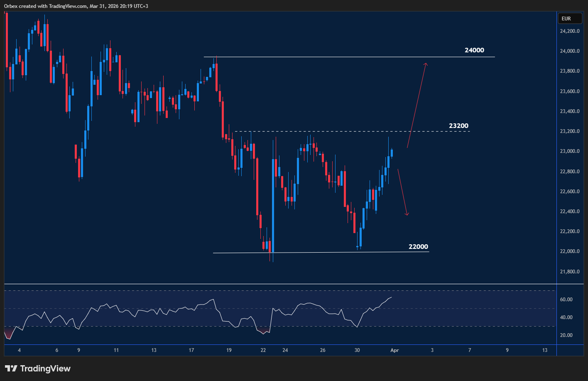Viewport: 588px width, 381px height.
Task: Click the red downward projection arrow
Action: 402,191
